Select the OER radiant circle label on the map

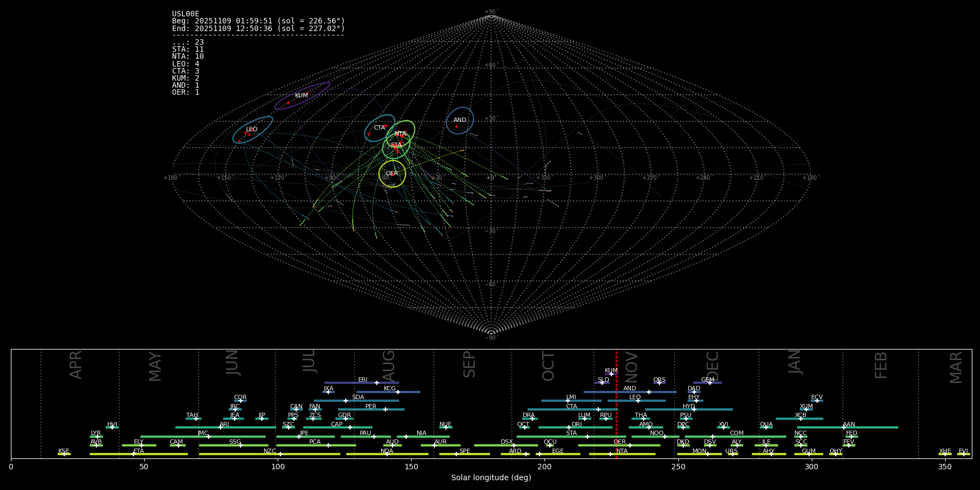392,174
